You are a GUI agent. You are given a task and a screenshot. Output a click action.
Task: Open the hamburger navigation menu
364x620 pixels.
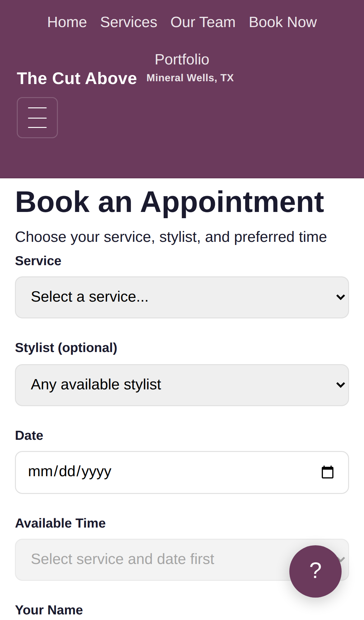(x=37, y=117)
